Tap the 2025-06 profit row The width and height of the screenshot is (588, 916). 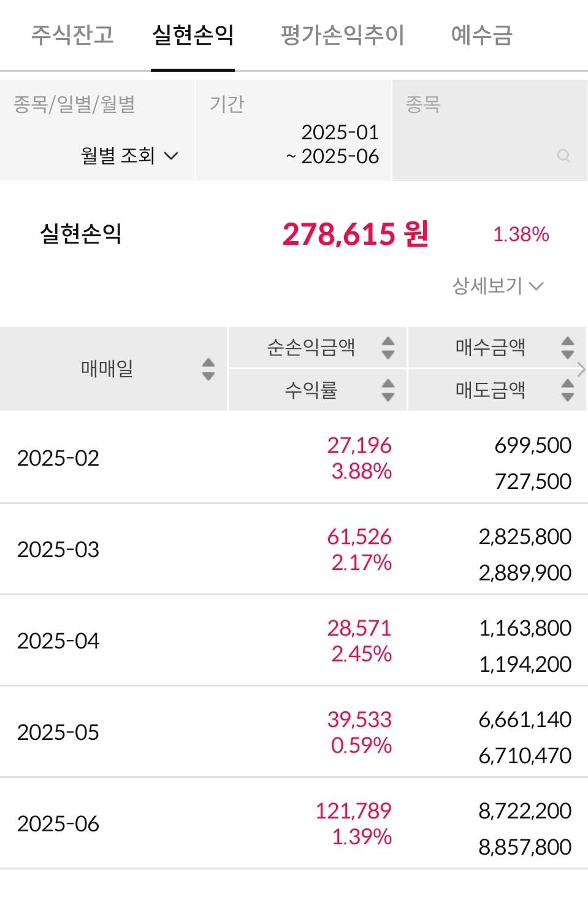pyautogui.click(x=294, y=823)
